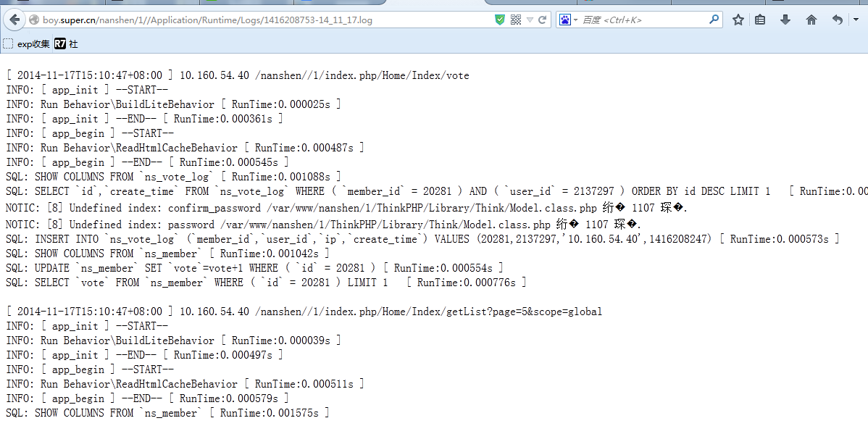Click BuildLiteBehavior RunTime:0.000025s line
868x426 pixels.
click(x=173, y=104)
